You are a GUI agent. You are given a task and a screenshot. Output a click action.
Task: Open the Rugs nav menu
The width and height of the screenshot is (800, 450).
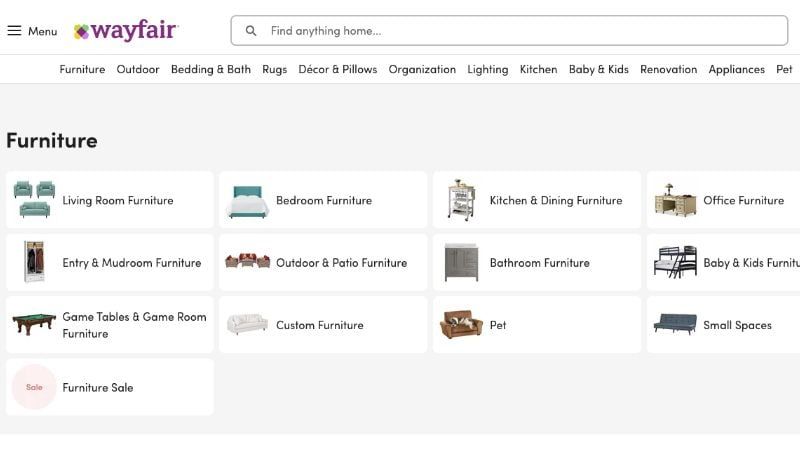(274, 69)
